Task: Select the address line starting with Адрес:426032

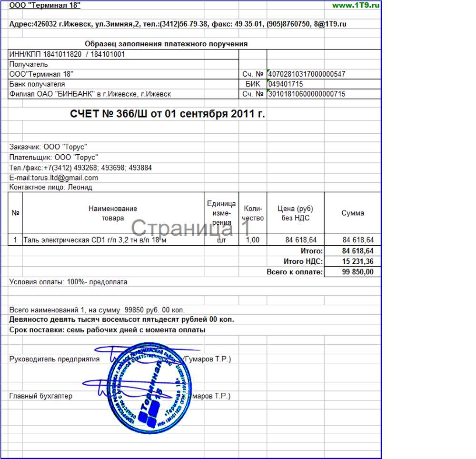Action: point(178,24)
